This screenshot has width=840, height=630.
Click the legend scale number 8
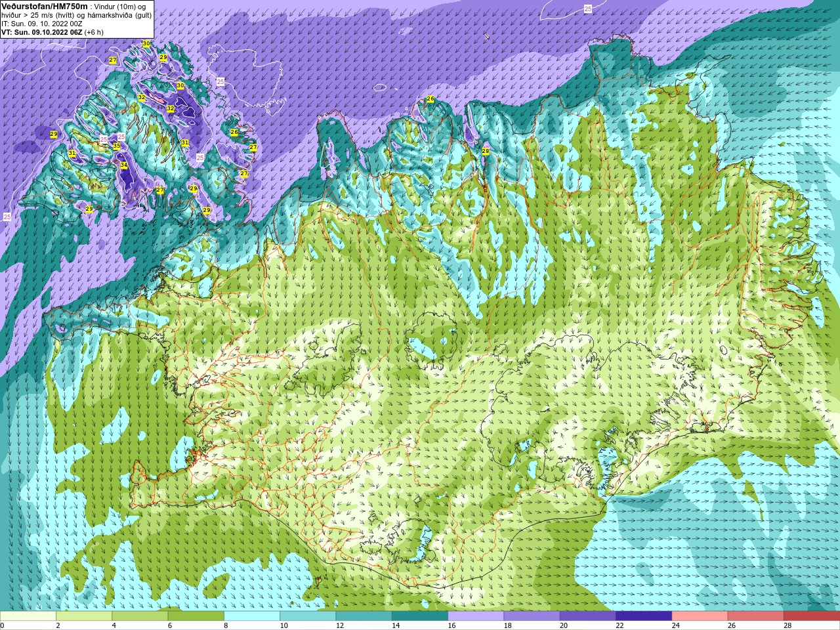pos(226,625)
